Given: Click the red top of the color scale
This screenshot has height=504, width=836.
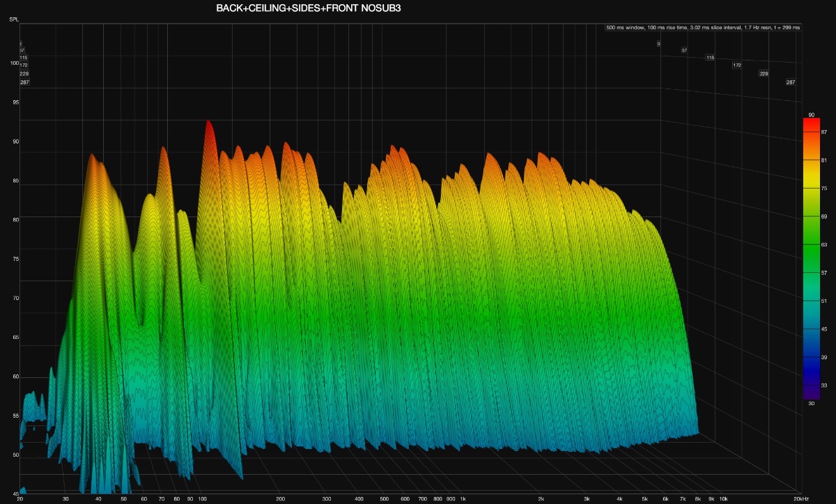Looking at the screenshot, I should (x=811, y=123).
